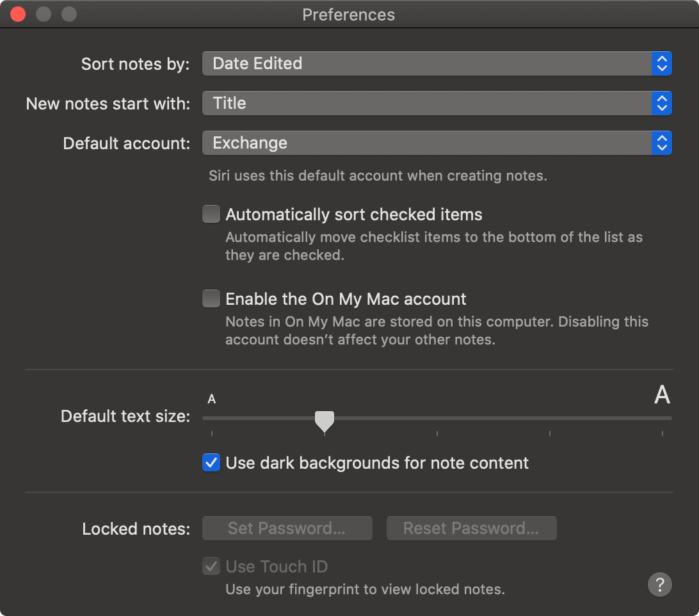Click the Preferences window title bar

tap(349, 14)
